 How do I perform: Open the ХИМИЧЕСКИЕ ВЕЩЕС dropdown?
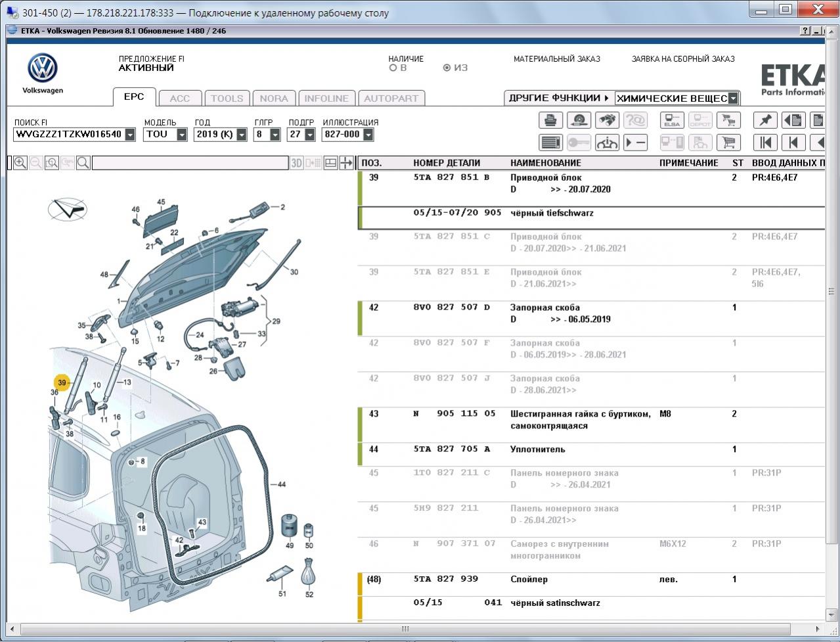pyautogui.click(x=733, y=99)
